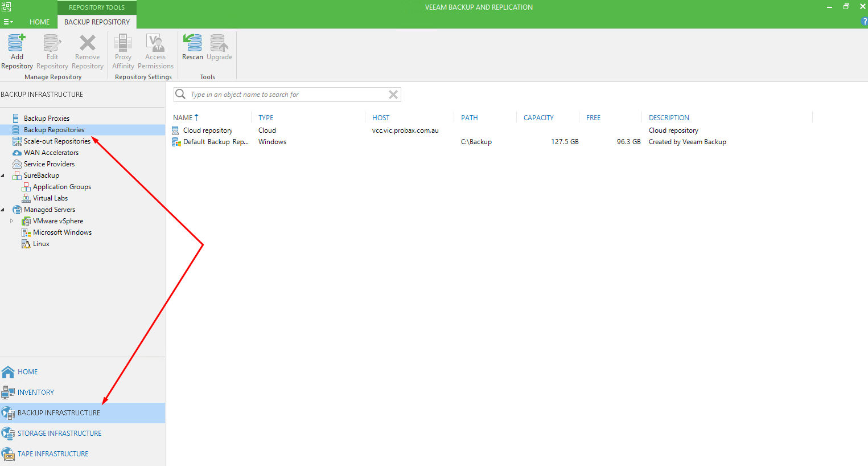Collapse the SureBackup tree node
This screenshot has width=868, height=466.
coord(3,175)
